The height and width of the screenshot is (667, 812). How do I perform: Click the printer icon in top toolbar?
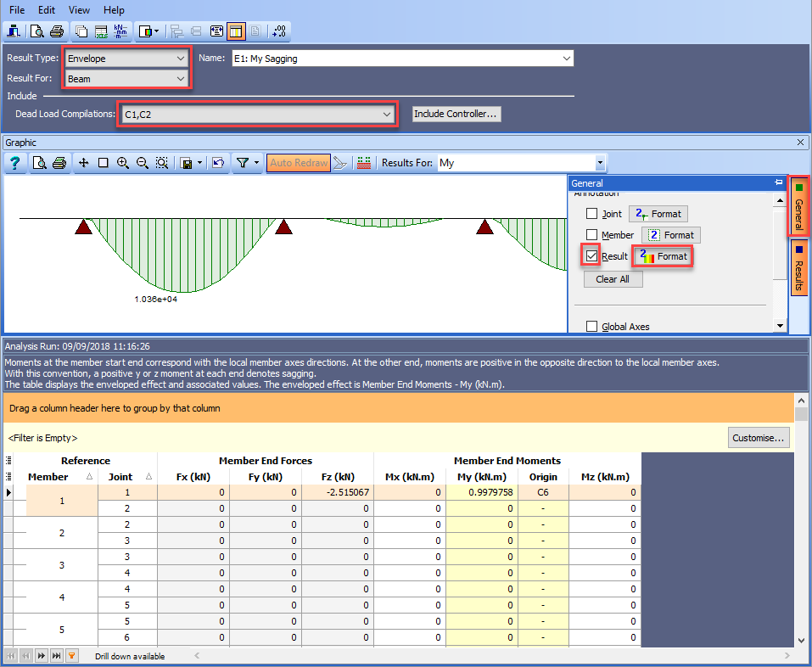(57, 31)
